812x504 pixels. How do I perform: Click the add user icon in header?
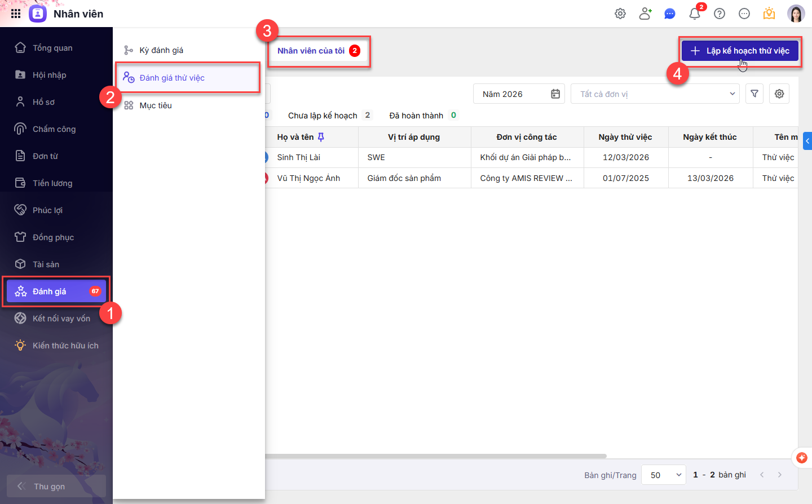pyautogui.click(x=645, y=14)
